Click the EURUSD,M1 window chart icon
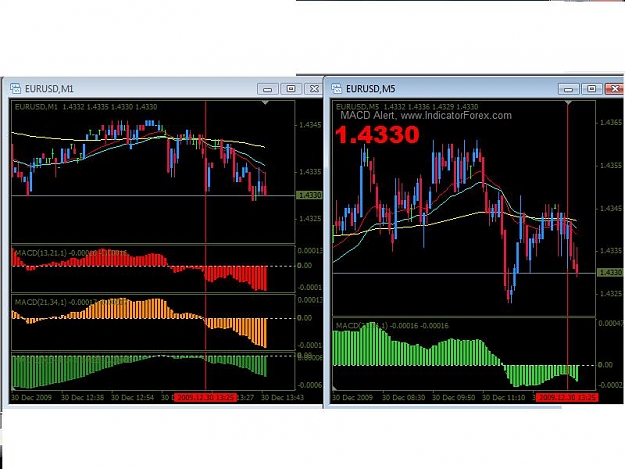The height and width of the screenshot is (469, 625). [16, 88]
